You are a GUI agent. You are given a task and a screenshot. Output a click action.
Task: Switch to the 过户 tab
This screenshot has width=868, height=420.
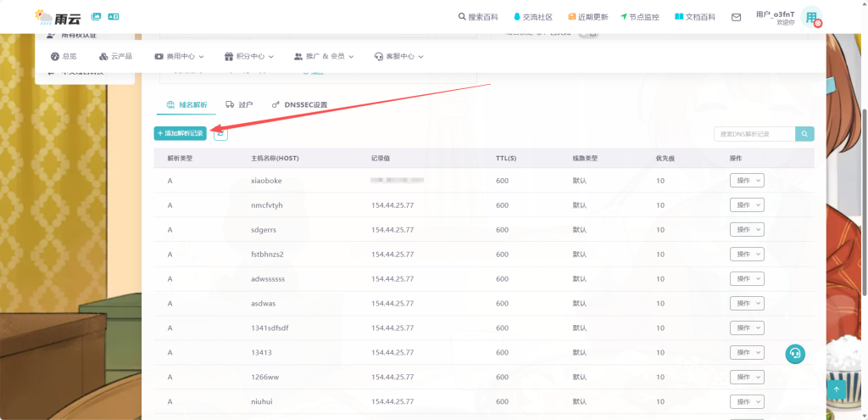(239, 104)
